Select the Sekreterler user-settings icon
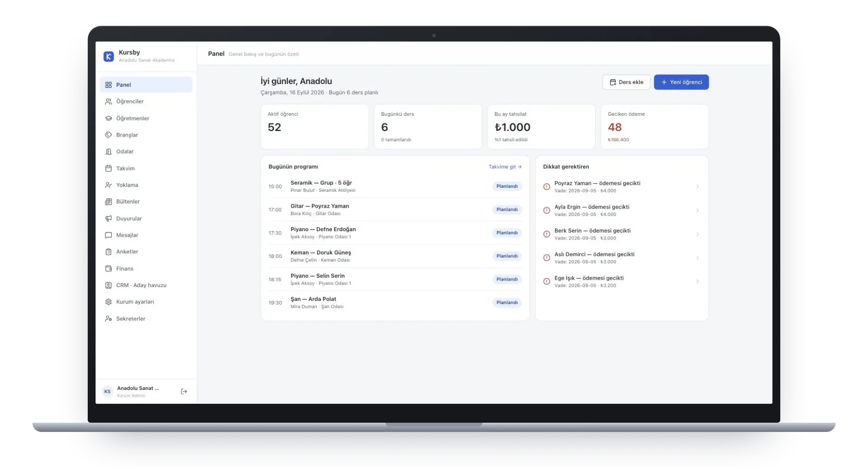The image size is (868, 467). 108,318
